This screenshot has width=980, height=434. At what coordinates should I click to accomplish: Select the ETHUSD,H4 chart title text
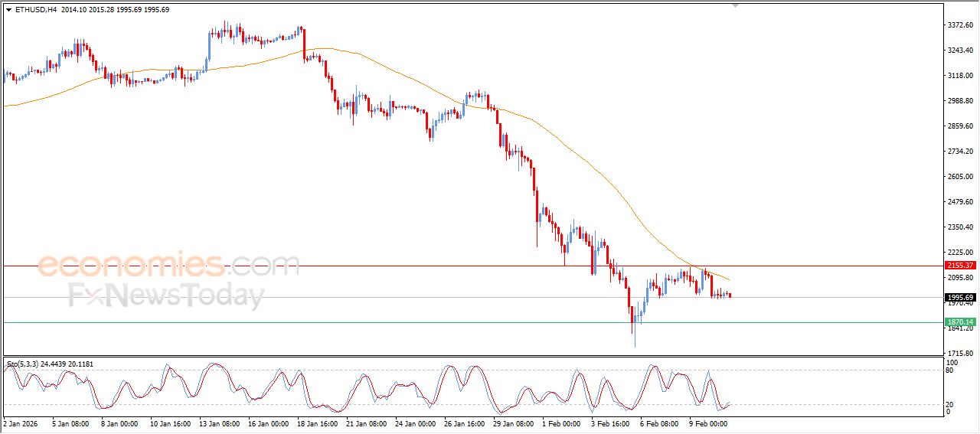click(x=35, y=10)
